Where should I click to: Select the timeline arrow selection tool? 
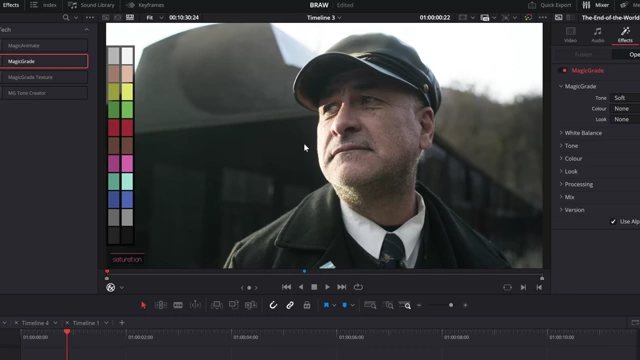pyautogui.click(x=143, y=305)
